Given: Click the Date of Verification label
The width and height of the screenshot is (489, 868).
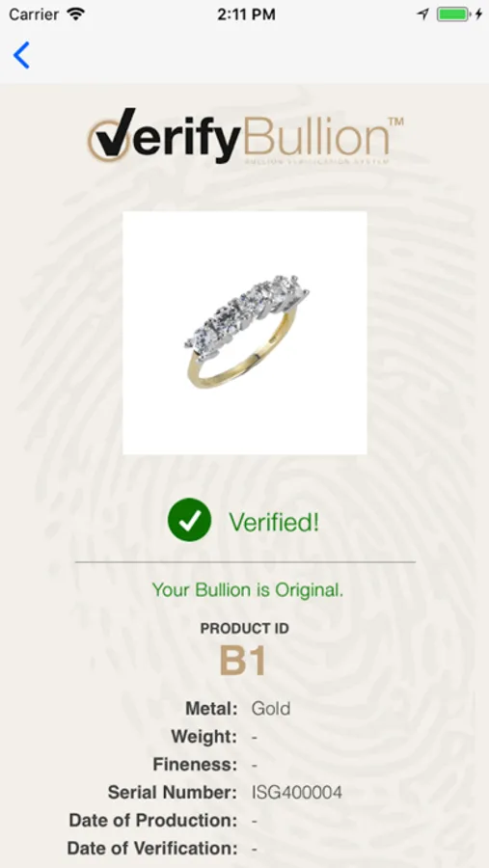Looking at the screenshot, I should [x=152, y=848].
